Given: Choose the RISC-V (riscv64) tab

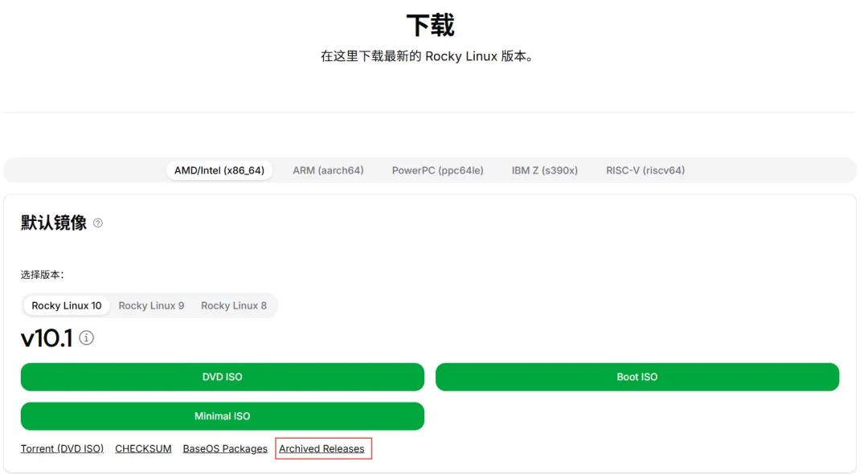Looking at the screenshot, I should 645,170.
